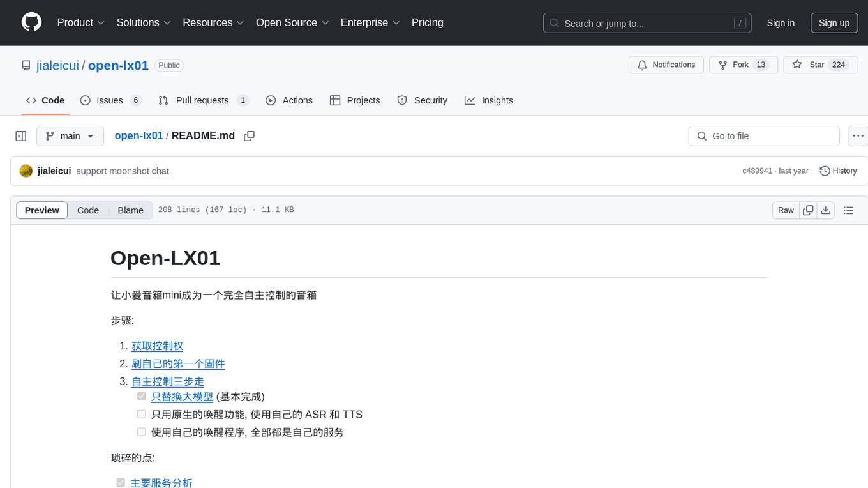Expand the Resources menu
Viewport: 868px width, 488px height.
[213, 22]
